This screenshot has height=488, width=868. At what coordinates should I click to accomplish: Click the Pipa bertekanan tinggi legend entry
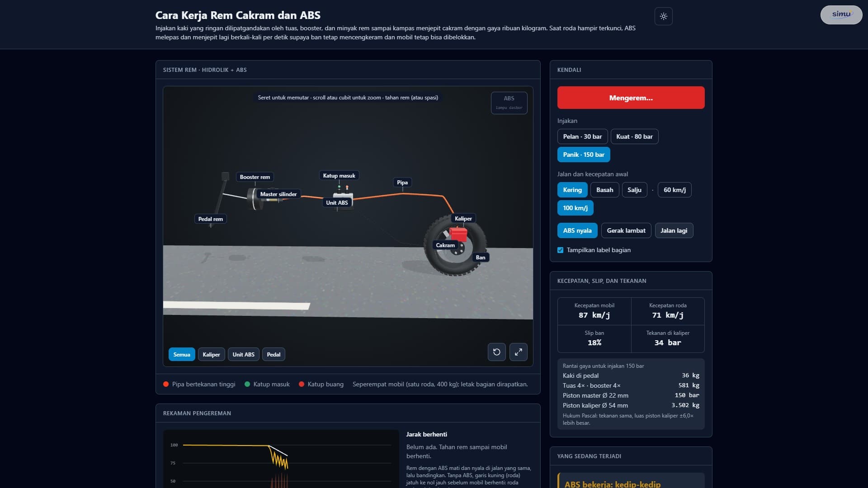(199, 385)
